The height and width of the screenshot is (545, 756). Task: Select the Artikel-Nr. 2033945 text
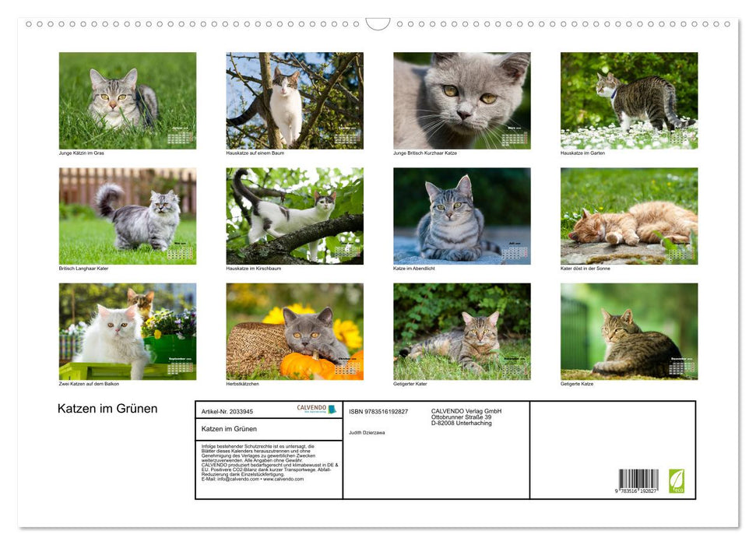click(x=226, y=412)
